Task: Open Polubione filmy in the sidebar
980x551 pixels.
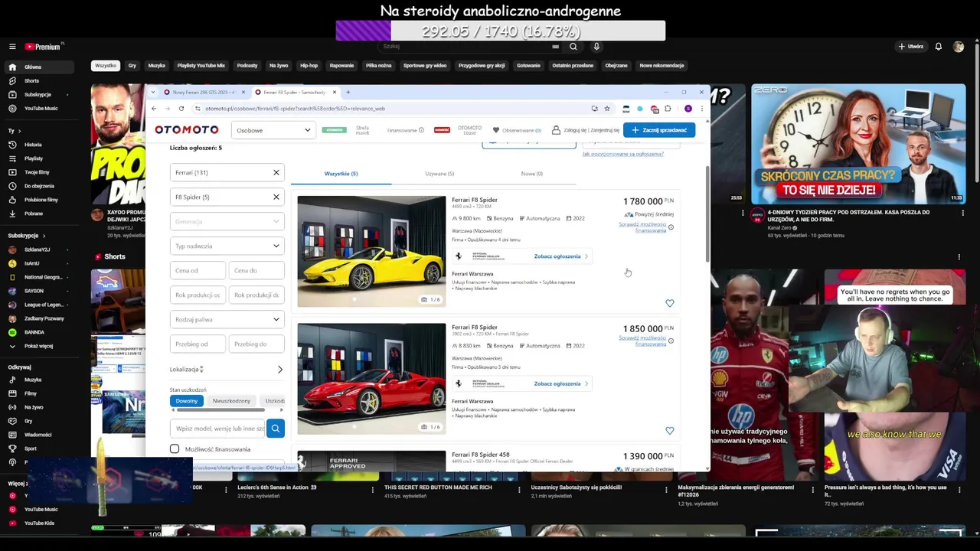Action: point(41,200)
